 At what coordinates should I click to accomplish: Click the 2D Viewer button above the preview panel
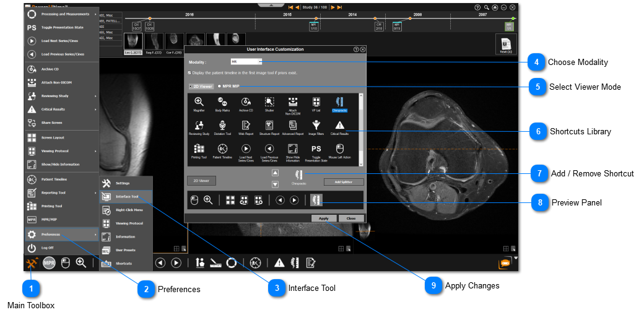coord(201,181)
